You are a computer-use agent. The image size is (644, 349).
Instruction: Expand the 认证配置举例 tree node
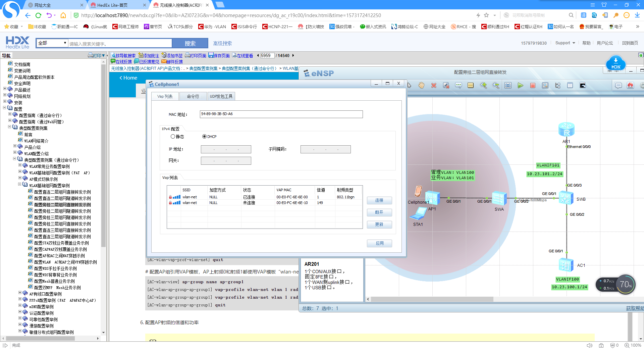20,312
